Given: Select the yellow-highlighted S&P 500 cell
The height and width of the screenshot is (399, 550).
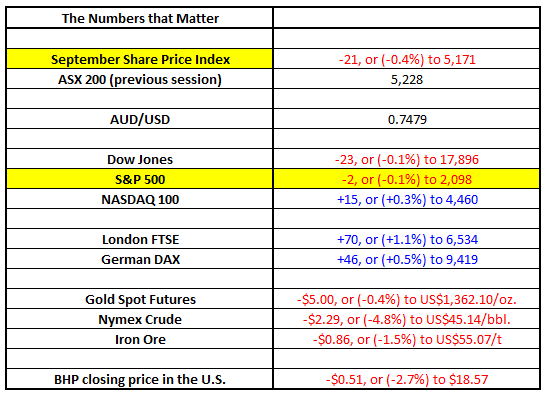Looking at the screenshot, I should point(140,179).
